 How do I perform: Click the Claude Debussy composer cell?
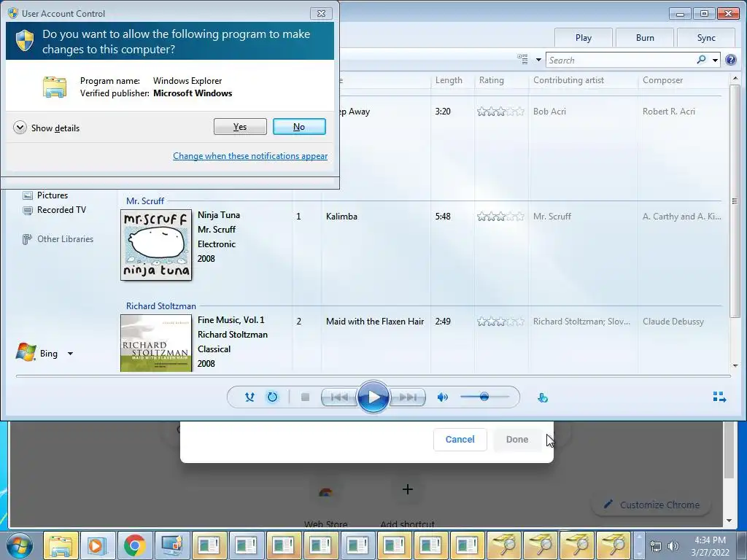click(x=673, y=322)
